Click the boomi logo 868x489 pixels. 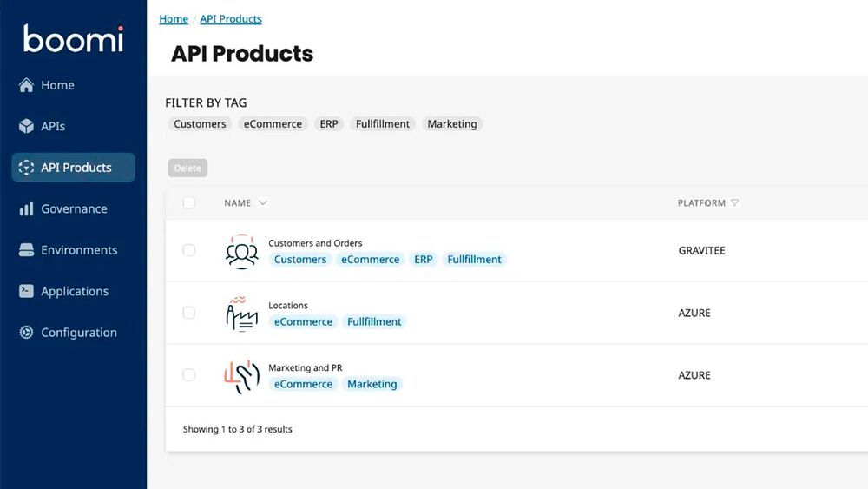(x=73, y=39)
